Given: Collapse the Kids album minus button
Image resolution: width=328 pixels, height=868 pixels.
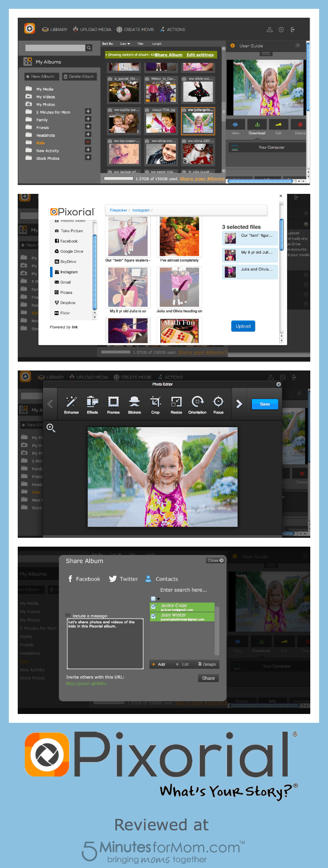Looking at the screenshot, I should (88, 142).
